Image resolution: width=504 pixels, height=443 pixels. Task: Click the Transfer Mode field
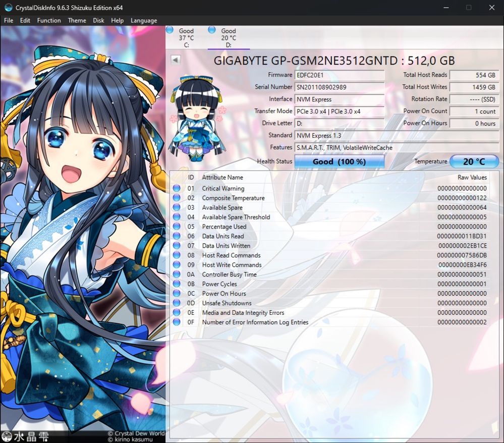tap(340, 111)
